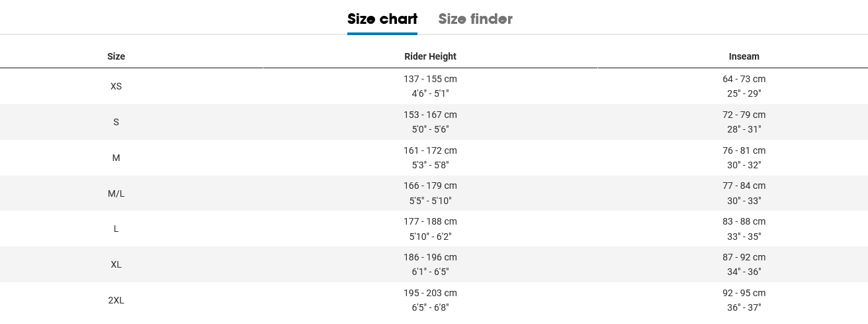The height and width of the screenshot is (324, 868).
Task: Select the XL size row label
Action: [x=116, y=264]
